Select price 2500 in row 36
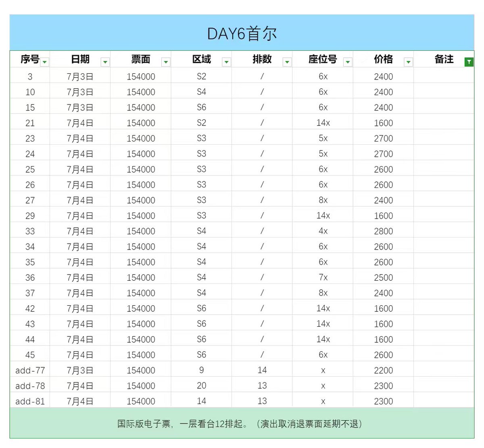This screenshot has height=448, width=484. [383, 277]
